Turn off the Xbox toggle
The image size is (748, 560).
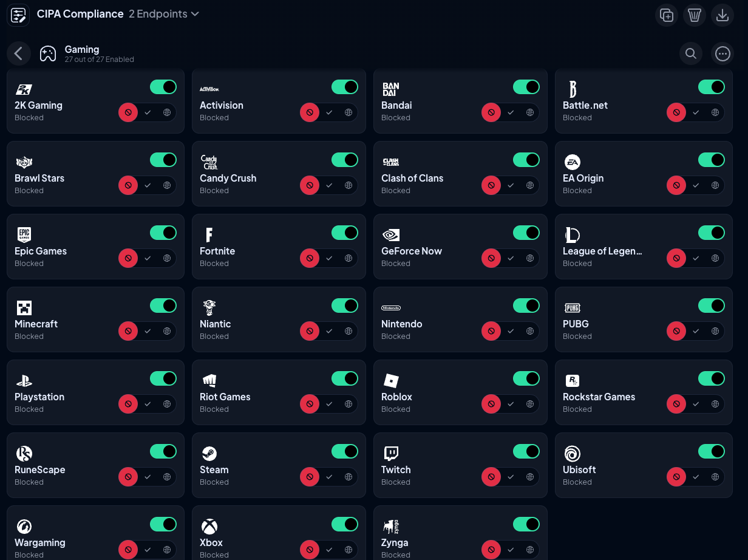(345, 524)
